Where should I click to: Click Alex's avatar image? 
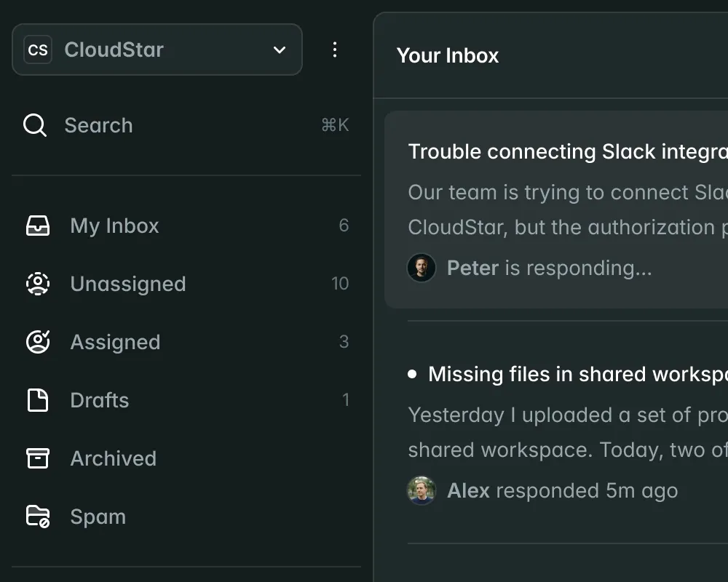pyautogui.click(x=422, y=490)
